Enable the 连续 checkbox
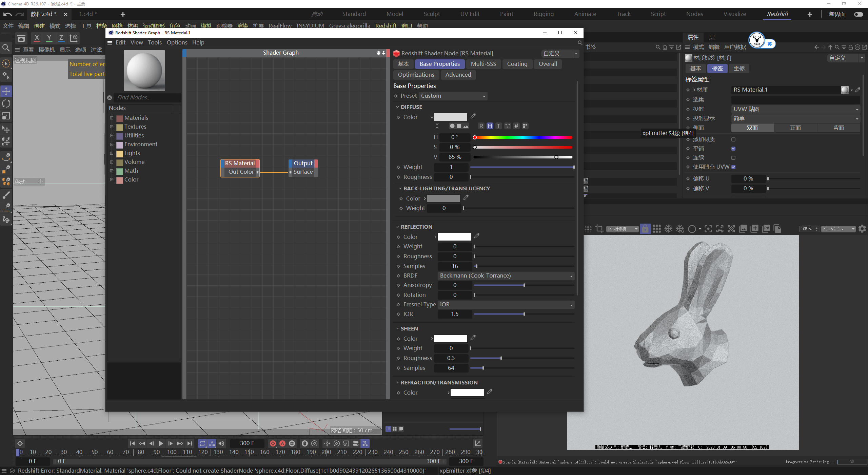The width and height of the screenshot is (868, 475). pyautogui.click(x=733, y=158)
